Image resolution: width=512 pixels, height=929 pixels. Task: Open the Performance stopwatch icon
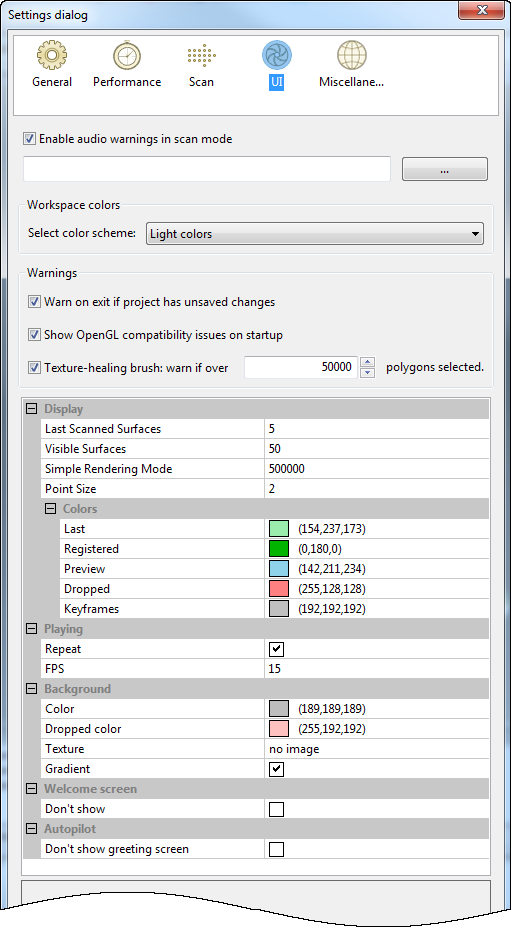pos(127,56)
